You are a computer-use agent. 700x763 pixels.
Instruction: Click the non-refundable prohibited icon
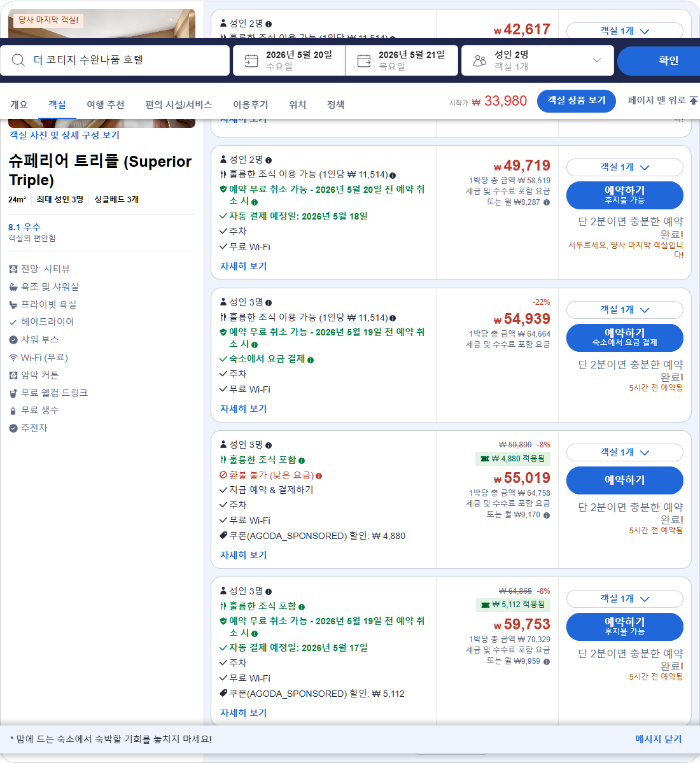pos(223,475)
